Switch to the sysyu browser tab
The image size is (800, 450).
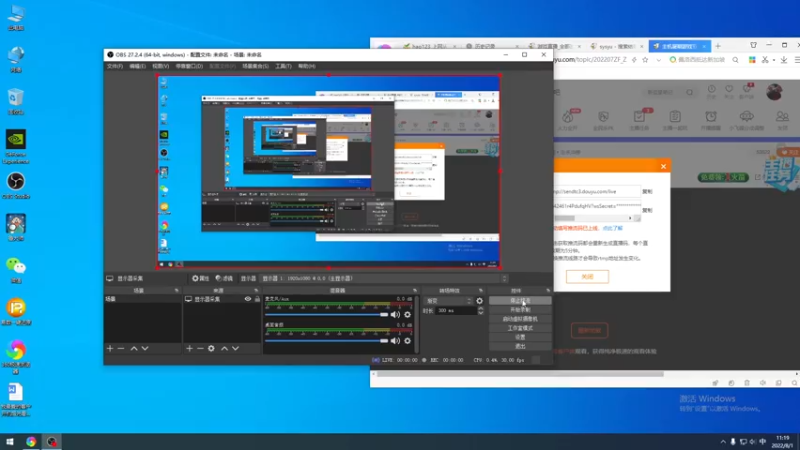(x=617, y=46)
